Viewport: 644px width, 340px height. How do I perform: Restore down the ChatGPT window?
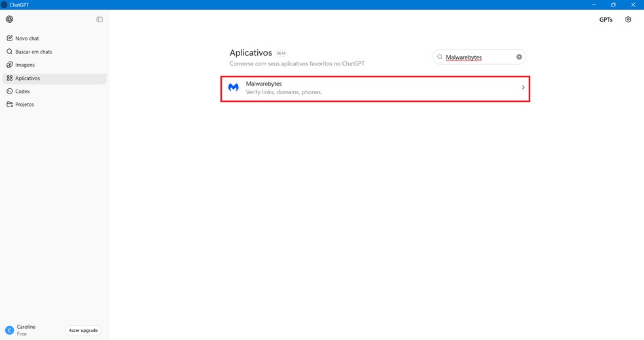tap(613, 5)
